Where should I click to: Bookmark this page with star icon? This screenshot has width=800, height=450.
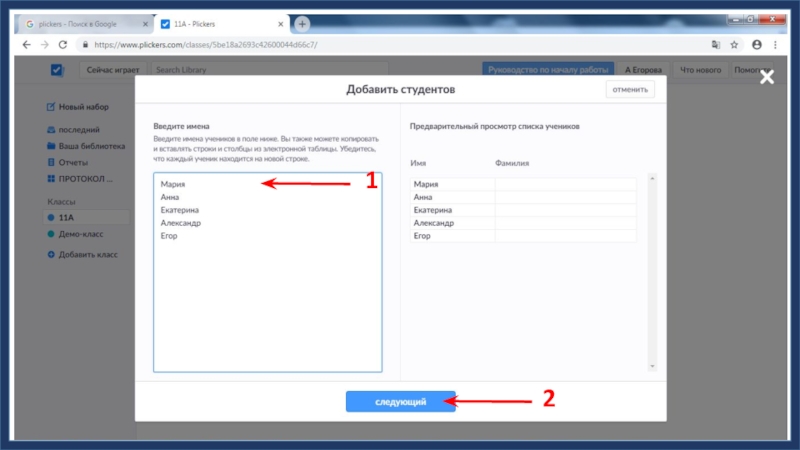[x=734, y=45]
